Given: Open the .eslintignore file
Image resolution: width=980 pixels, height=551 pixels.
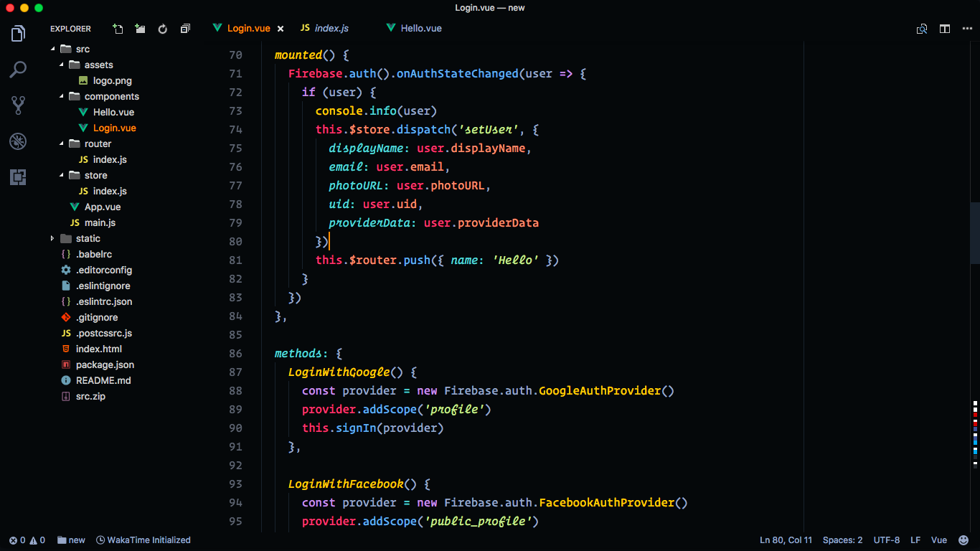Looking at the screenshot, I should point(103,286).
